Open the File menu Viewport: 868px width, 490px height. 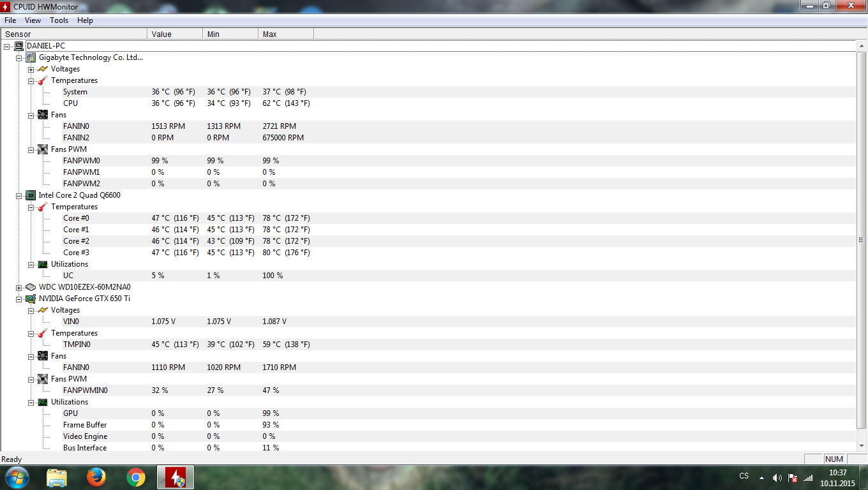pyautogui.click(x=10, y=20)
